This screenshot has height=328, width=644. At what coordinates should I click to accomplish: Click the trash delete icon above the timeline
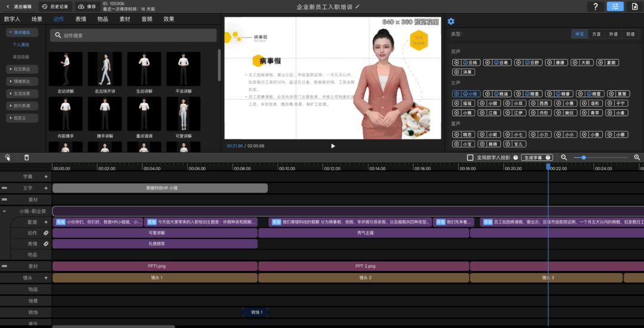26,157
